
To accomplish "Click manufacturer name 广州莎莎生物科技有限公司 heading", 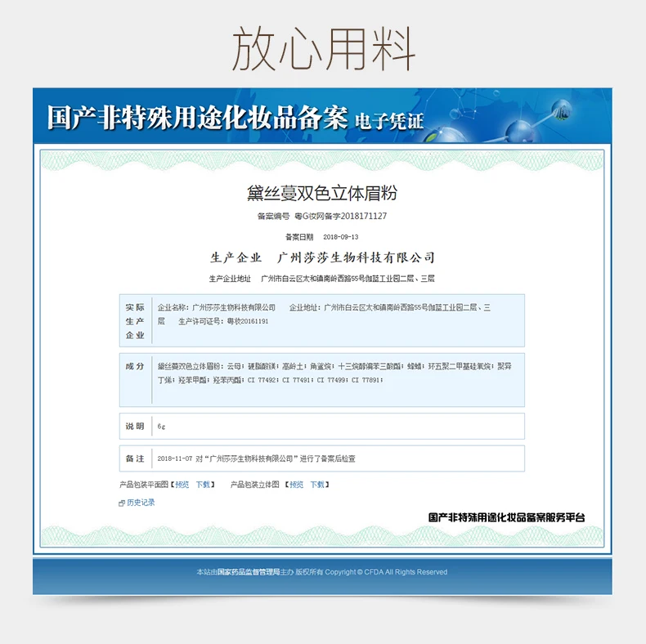I will 356,257.
